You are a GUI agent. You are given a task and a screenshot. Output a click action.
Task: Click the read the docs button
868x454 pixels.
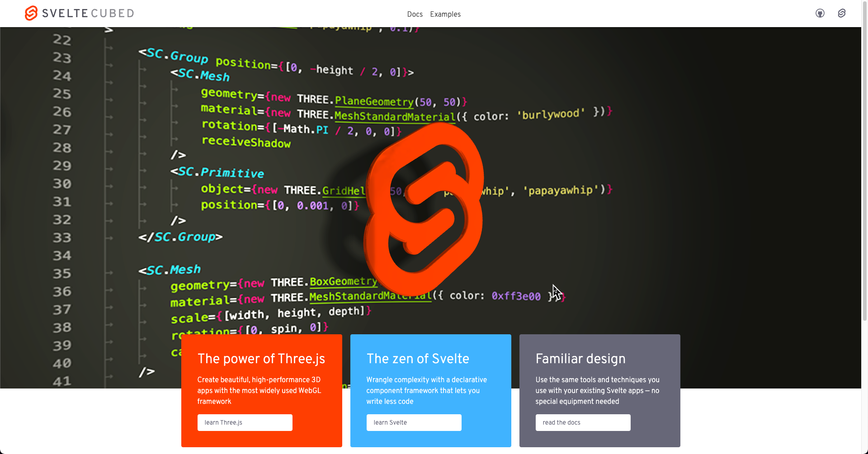click(583, 422)
